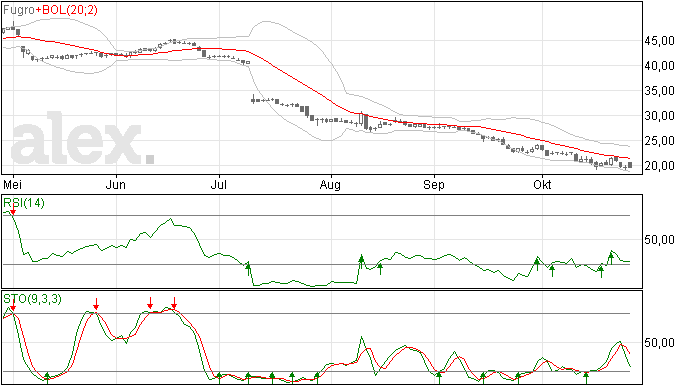
Task: Click the July green buy arrow in RSI panel
Action: (248, 269)
